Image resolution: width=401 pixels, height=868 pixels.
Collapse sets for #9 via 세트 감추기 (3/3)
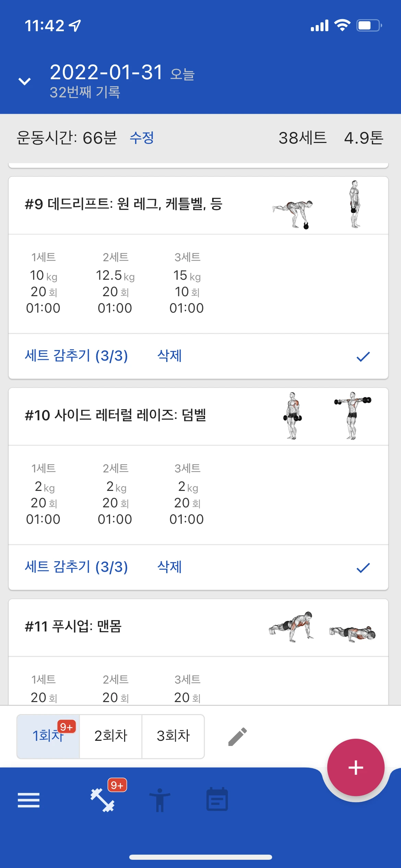pyautogui.click(x=76, y=356)
